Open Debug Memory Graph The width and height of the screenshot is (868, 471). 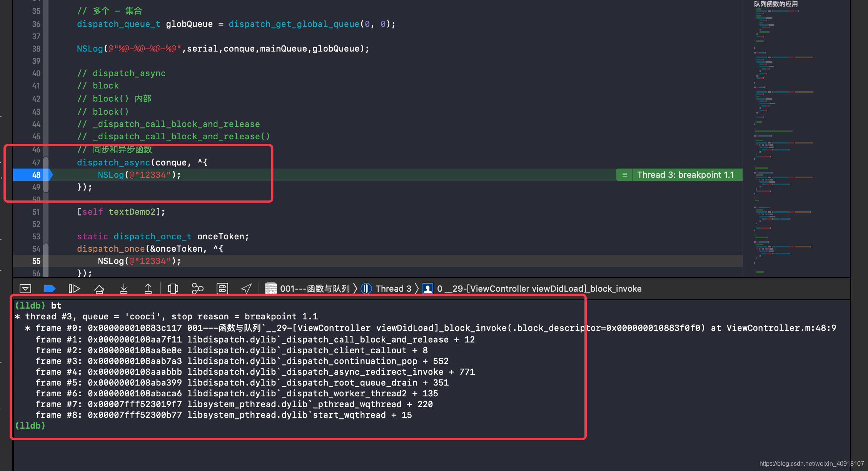197,289
